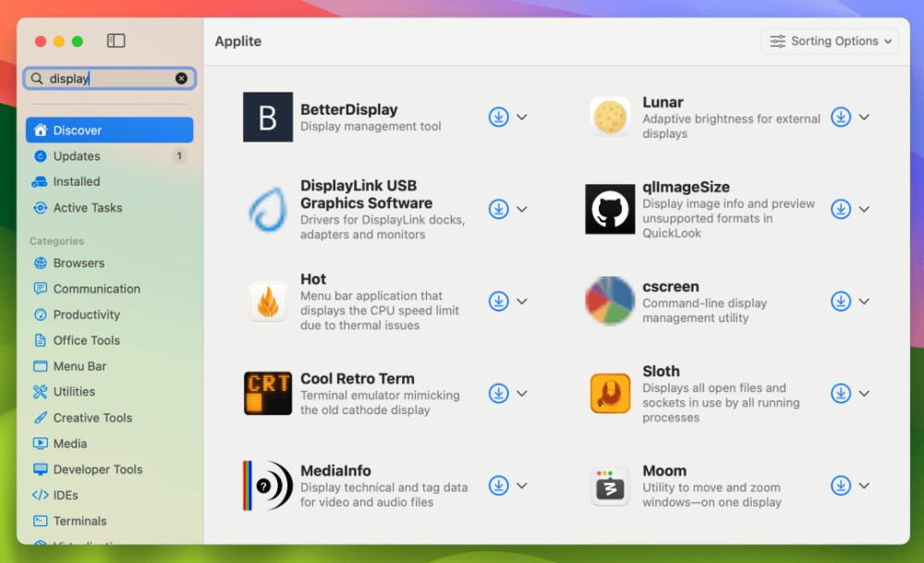Image resolution: width=924 pixels, height=563 pixels.
Task: Click the qlImageSize GitHub cat icon
Action: point(610,209)
